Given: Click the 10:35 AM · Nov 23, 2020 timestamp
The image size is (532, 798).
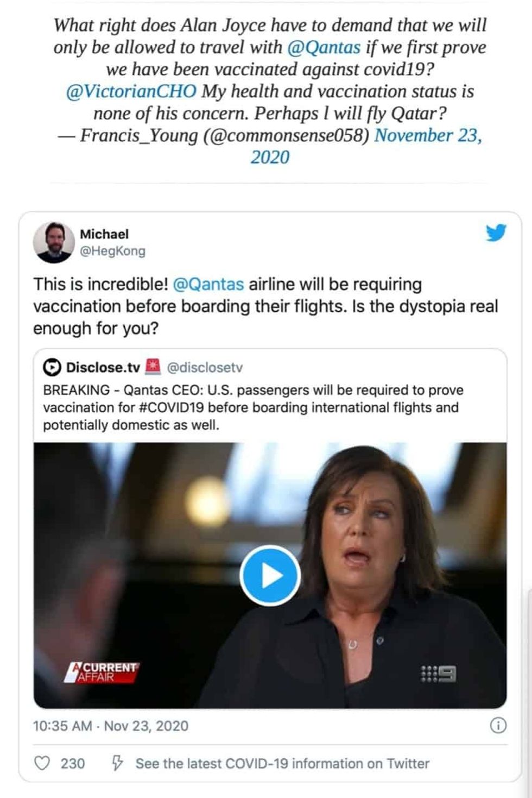Looking at the screenshot, I should (111, 726).
